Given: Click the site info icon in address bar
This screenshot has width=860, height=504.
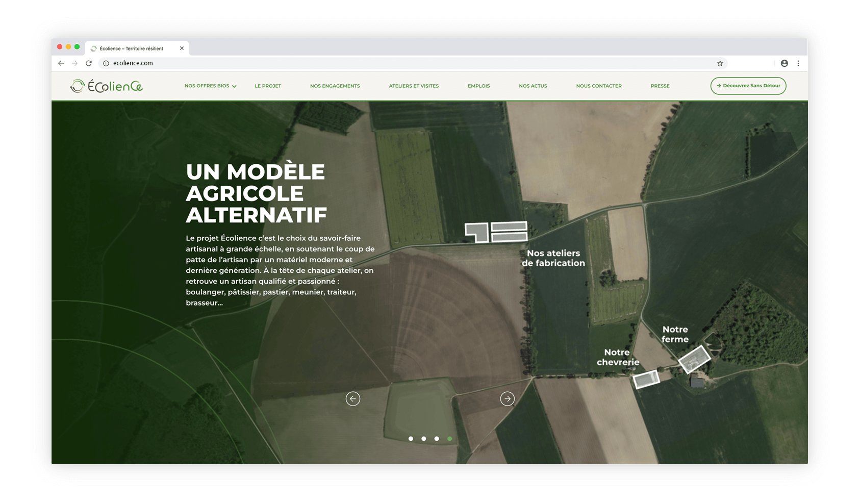Looking at the screenshot, I should pos(106,63).
